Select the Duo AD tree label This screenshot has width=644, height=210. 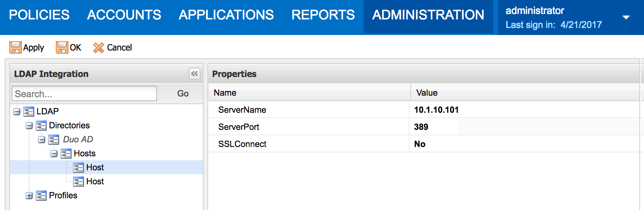coord(78,139)
